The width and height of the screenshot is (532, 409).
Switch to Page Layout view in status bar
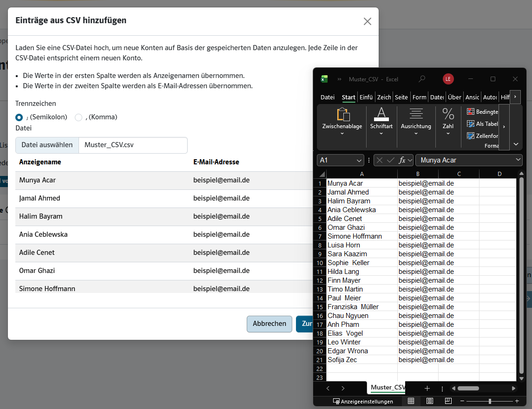(x=429, y=401)
